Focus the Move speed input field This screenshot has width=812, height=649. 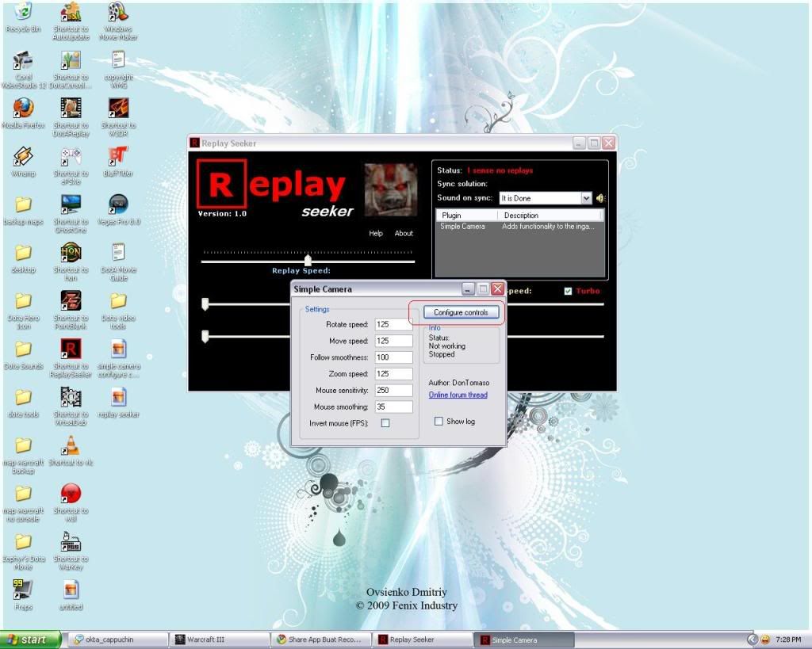[393, 341]
